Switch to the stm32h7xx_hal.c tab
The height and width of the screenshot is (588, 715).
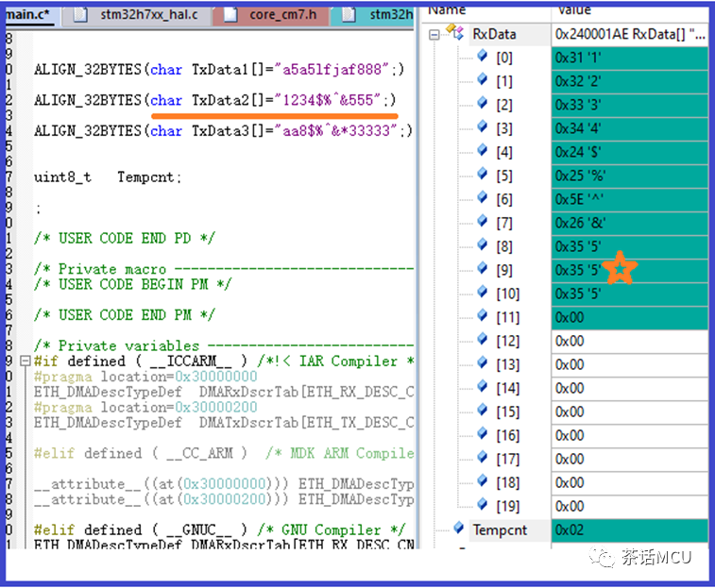pos(148,14)
